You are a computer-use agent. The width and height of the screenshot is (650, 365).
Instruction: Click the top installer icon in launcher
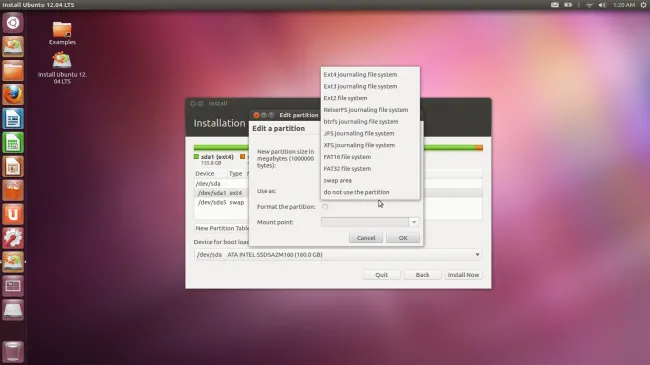(13, 47)
